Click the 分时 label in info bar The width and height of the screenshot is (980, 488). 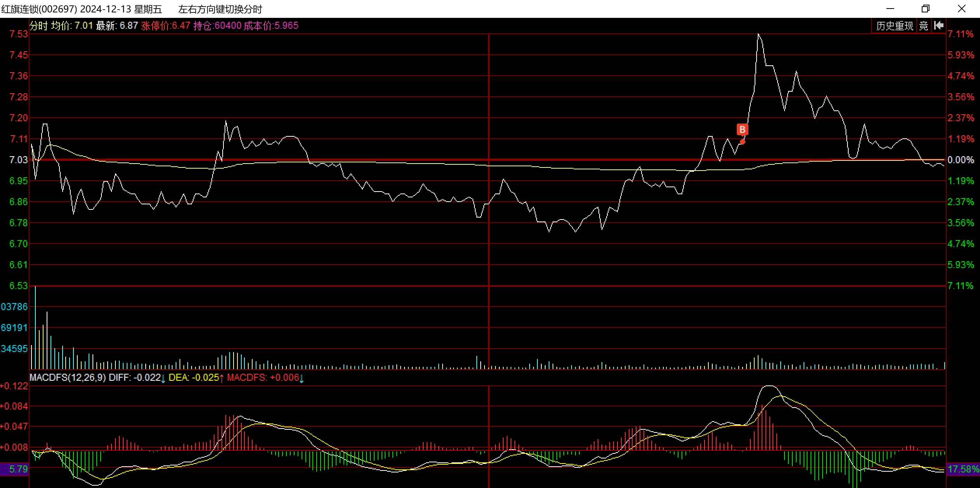point(38,26)
